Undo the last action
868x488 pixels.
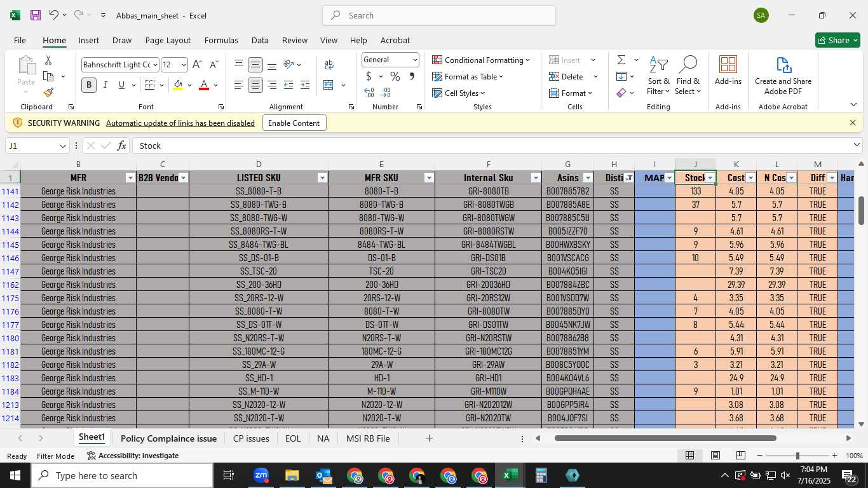(54, 15)
